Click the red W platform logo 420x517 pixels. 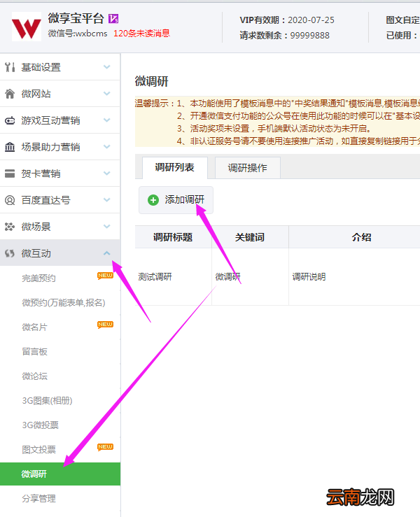coord(27,27)
